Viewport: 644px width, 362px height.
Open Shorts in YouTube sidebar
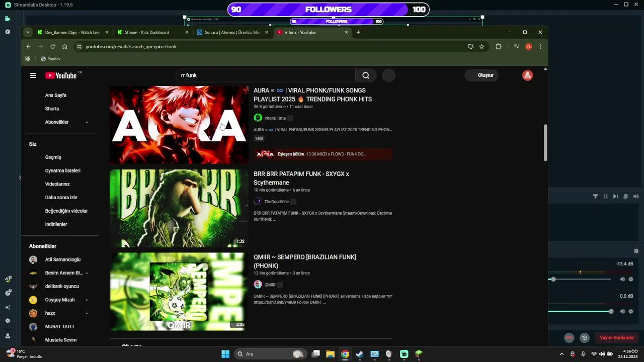tap(52, 109)
